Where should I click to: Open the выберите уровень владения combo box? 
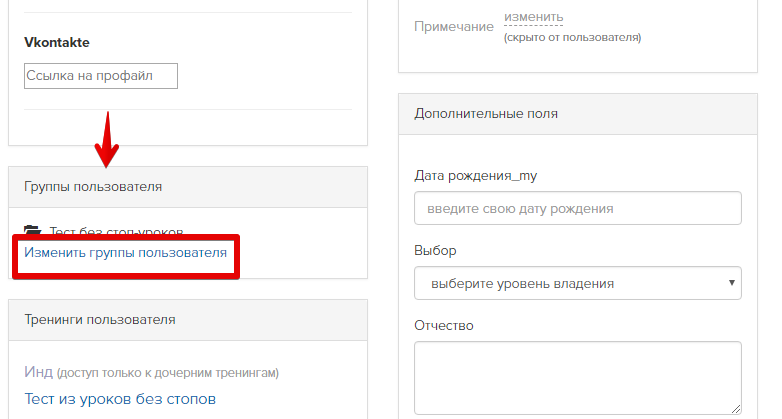click(578, 283)
